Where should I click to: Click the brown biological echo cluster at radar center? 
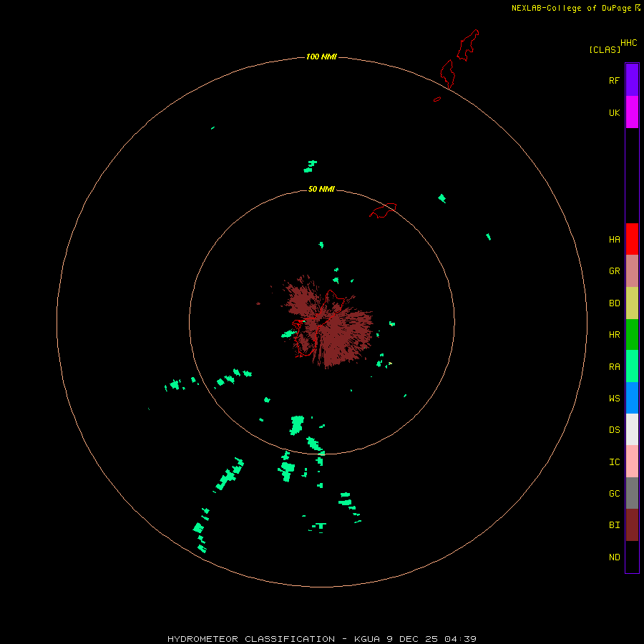(327, 321)
